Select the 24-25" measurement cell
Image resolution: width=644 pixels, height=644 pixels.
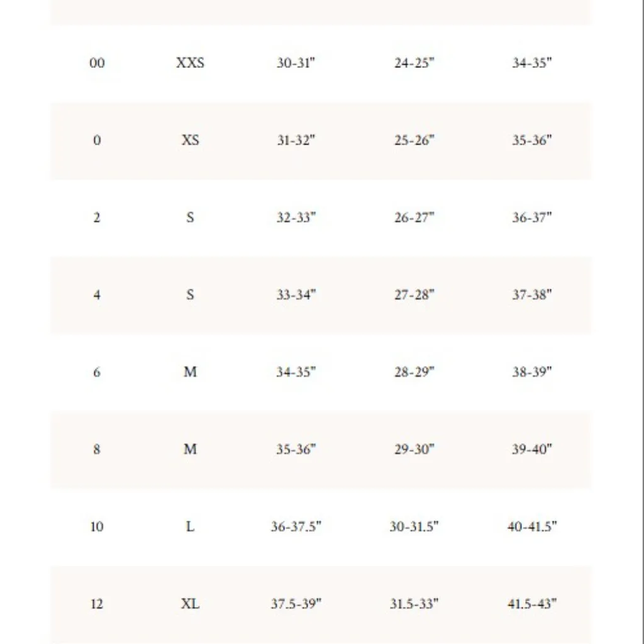coord(414,63)
